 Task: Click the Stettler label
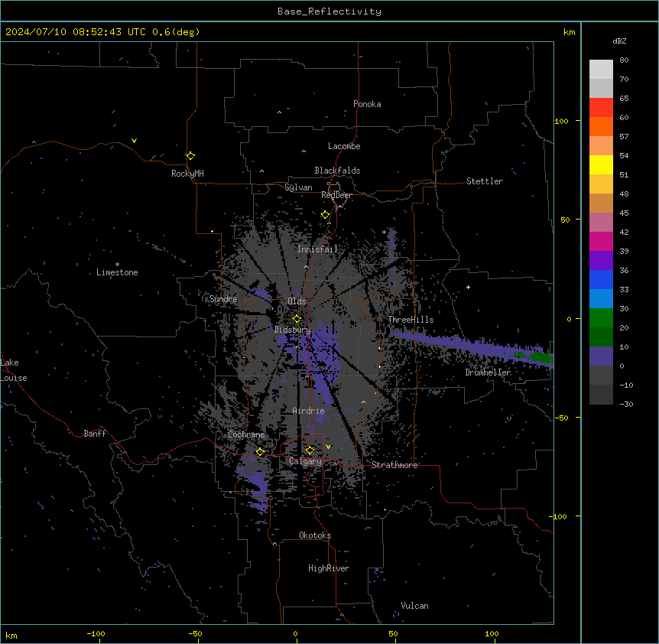pos(485,181)
